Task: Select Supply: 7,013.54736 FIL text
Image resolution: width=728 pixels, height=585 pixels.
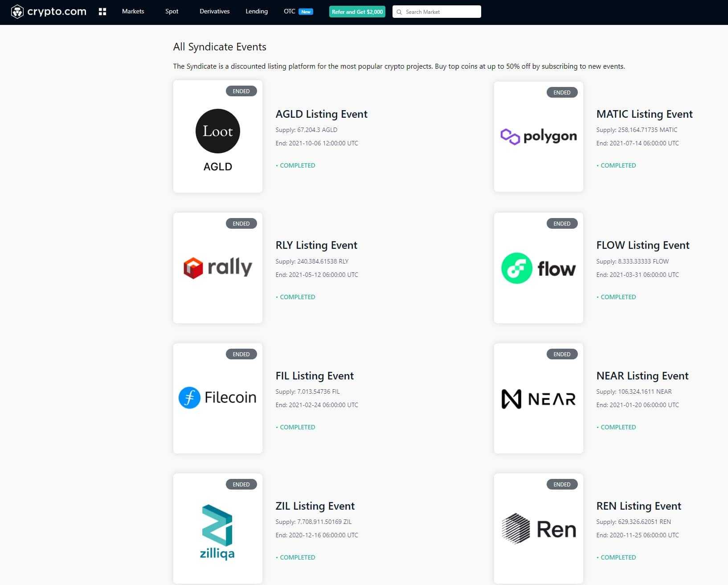Action: click(x=307, y=391)
